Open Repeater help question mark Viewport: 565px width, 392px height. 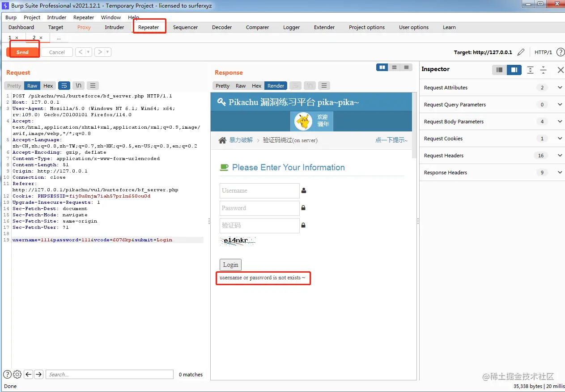tap(560, 52)
